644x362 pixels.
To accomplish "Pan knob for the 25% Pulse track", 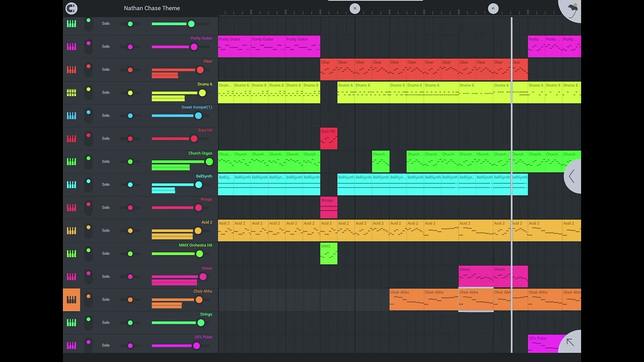I will (x=130, y=346).
